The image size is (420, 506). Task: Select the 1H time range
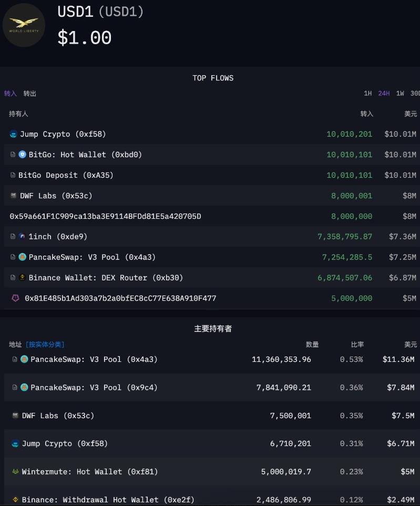coord(367,94)
